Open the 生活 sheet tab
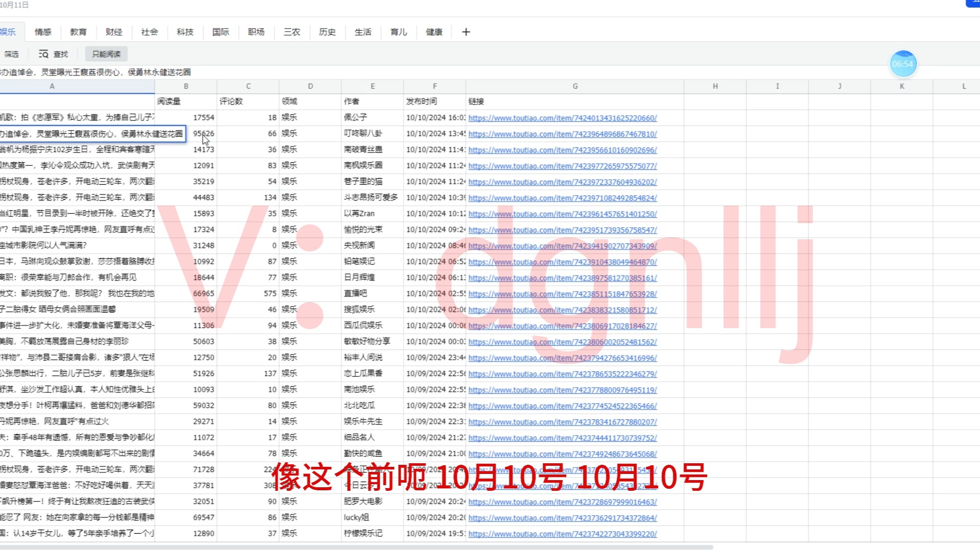Viewport: 980px width, 551px height. (363, 32)
